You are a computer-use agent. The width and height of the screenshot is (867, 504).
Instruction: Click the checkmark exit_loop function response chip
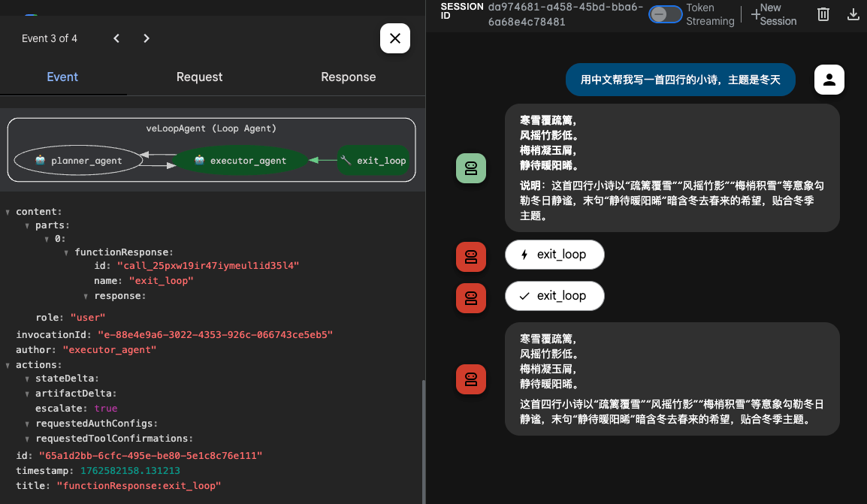[x=554, y=295]
